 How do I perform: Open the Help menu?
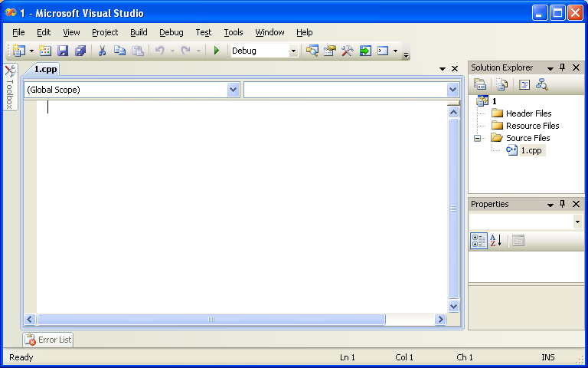[x=305, y=32]
